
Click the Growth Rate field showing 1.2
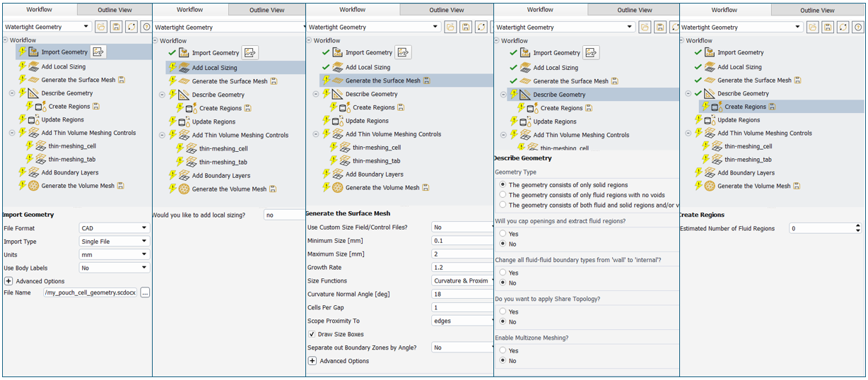[x=462, y=268]
